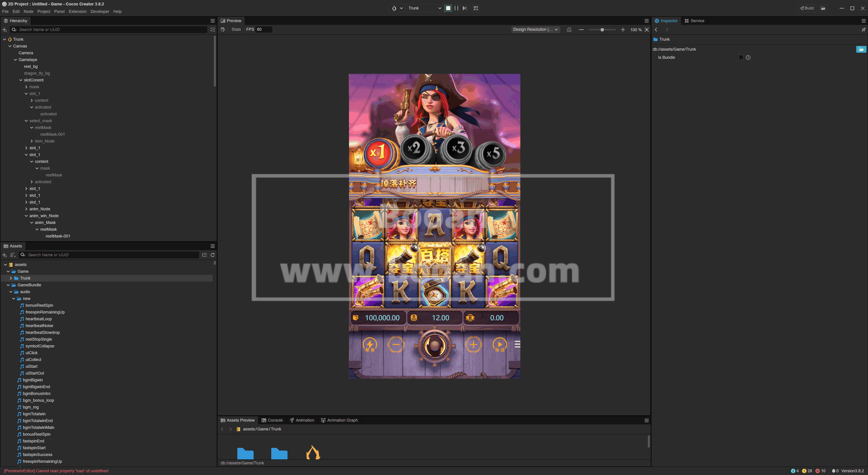868x475 pixels.
Task: Click the error count indicator in status bar
Action: [820, 471]
